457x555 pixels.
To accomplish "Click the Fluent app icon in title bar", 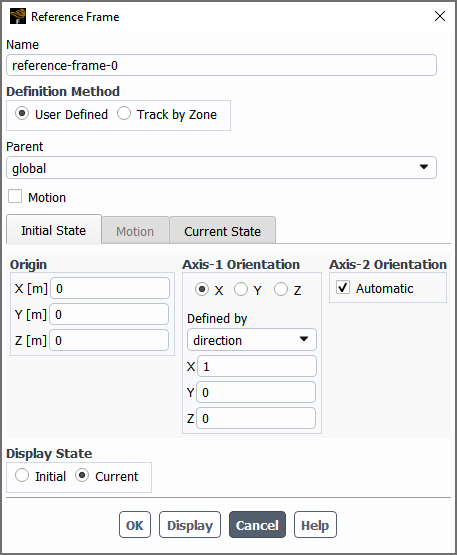I will click(x=18, y=17).
